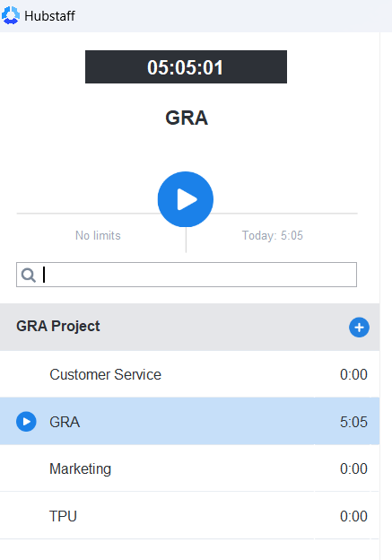This screenshot has width=392, height=560.
Task: Add a task with the GRA Project plus icon
Action: click(x=359, y=328)
